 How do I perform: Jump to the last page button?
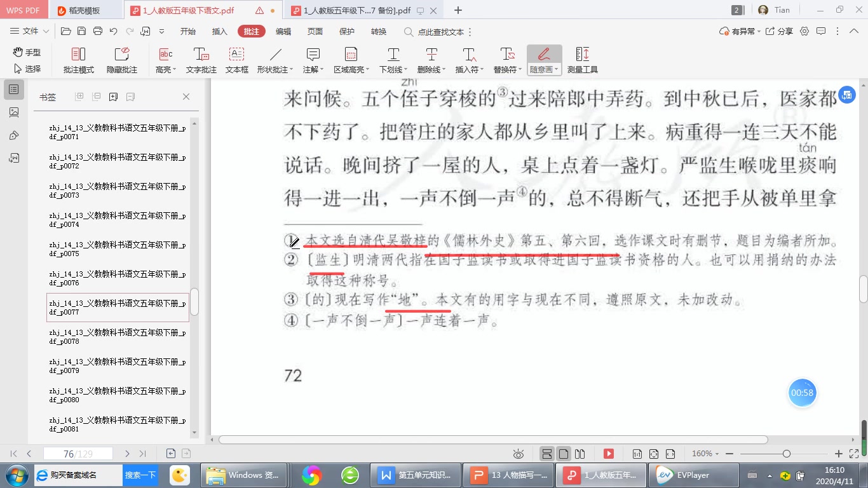(142, 454)
